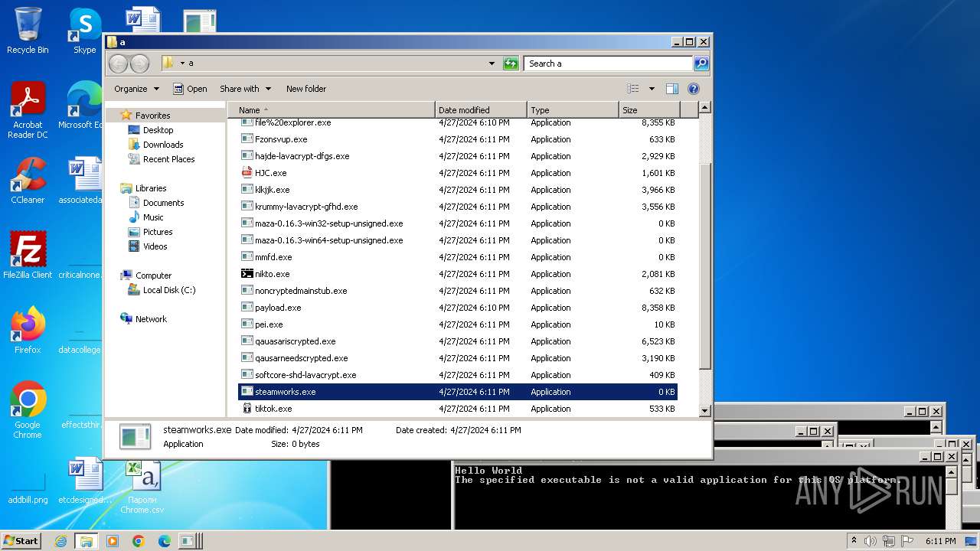Show hidden system tray icons arrow
The width and height of the screenshot is (980, 551).
point(854,540)
